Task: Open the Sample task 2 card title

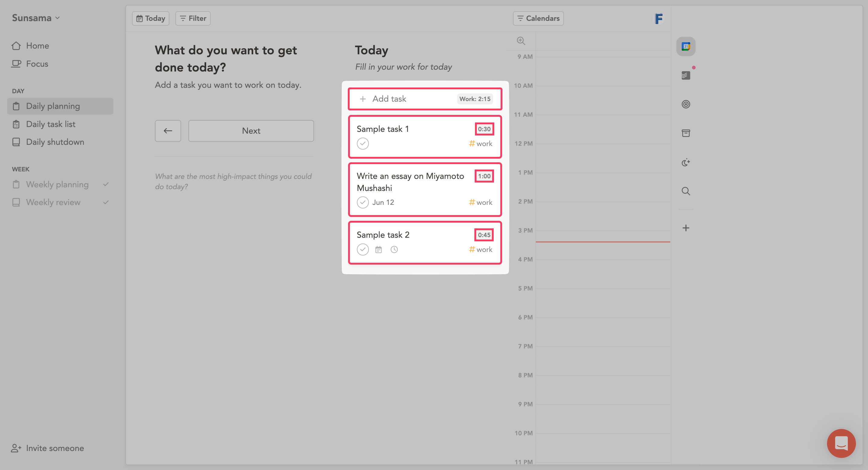Action: 383,235
